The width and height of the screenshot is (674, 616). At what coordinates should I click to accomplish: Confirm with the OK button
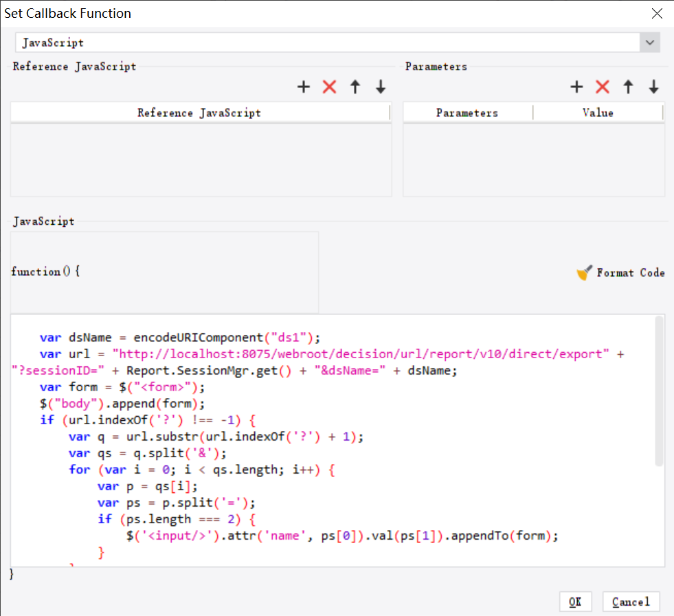pos(575,601)
